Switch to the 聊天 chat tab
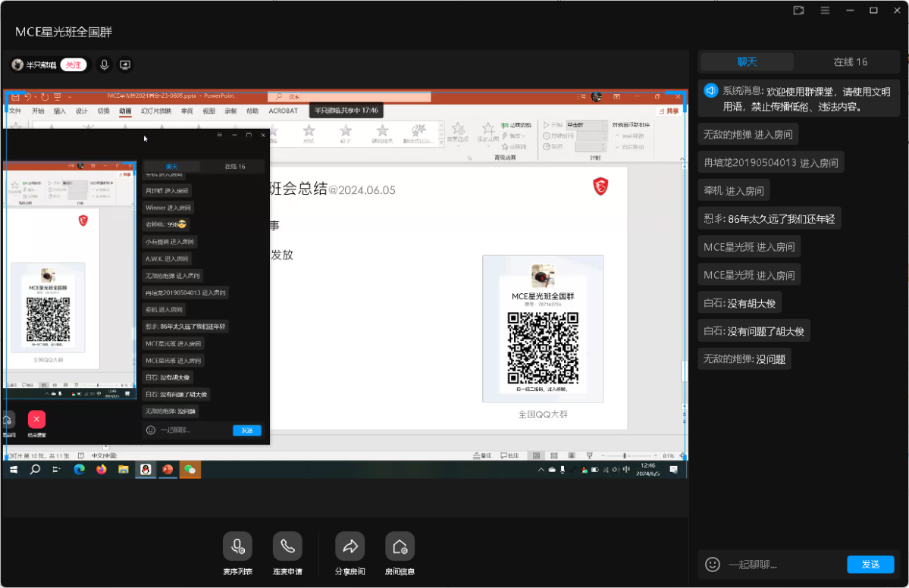The image size is (909, 588). pyautogui.click(x=748, y=62)
